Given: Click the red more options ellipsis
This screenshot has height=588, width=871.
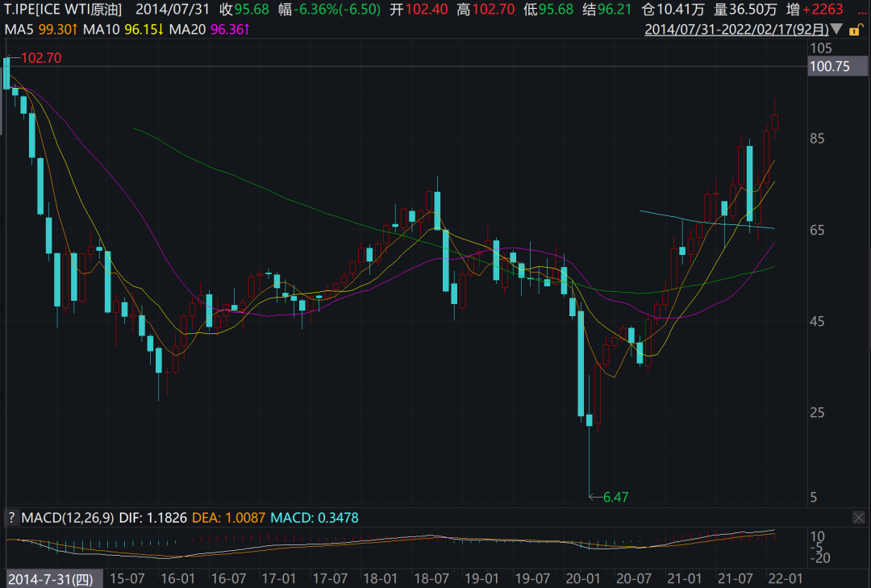Looking at the screenshot, I should pyautogui.click(x=860, y=10).
